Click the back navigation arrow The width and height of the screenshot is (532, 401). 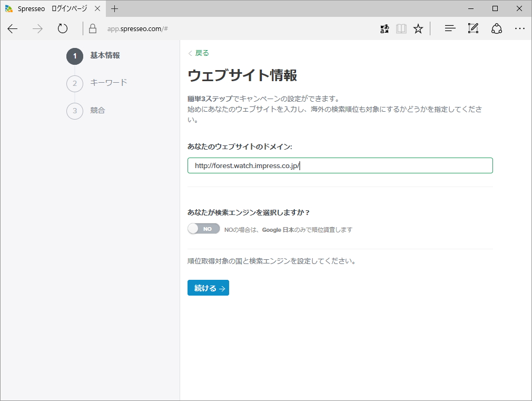(x=12, y=28)
